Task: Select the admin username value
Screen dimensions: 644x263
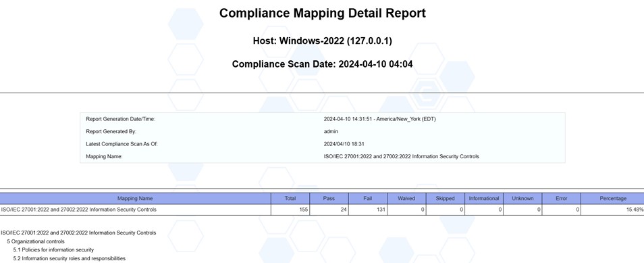Action: (331, 132)
